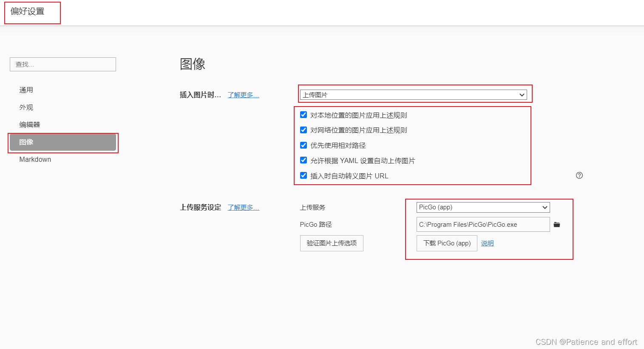The width and height of the screenshot is (644, 349).
Task: Click the '查找...' search field
Action: (x=63, y=64)
